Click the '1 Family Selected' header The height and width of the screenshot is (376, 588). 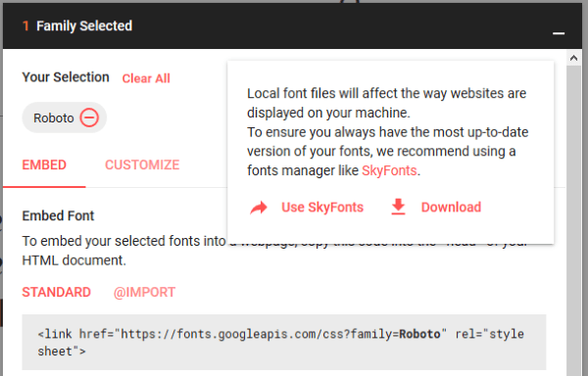click(x=77, y=25)
